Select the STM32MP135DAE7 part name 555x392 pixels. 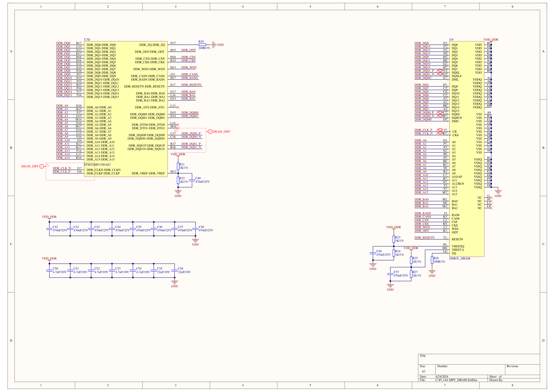click(97, 165)
